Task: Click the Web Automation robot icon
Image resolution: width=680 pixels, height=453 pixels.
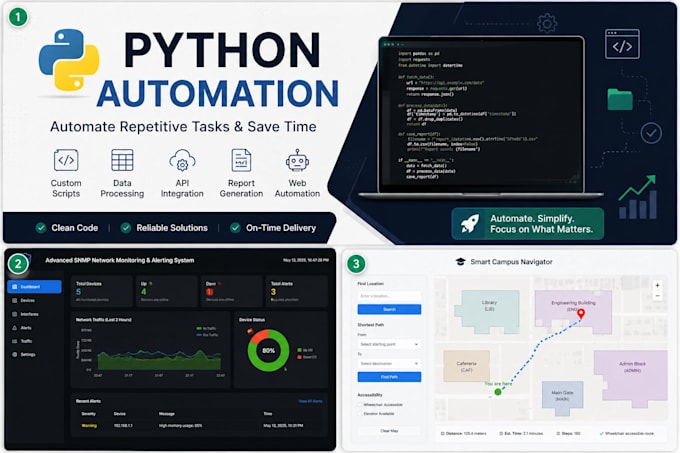Action: coord(298,160)
